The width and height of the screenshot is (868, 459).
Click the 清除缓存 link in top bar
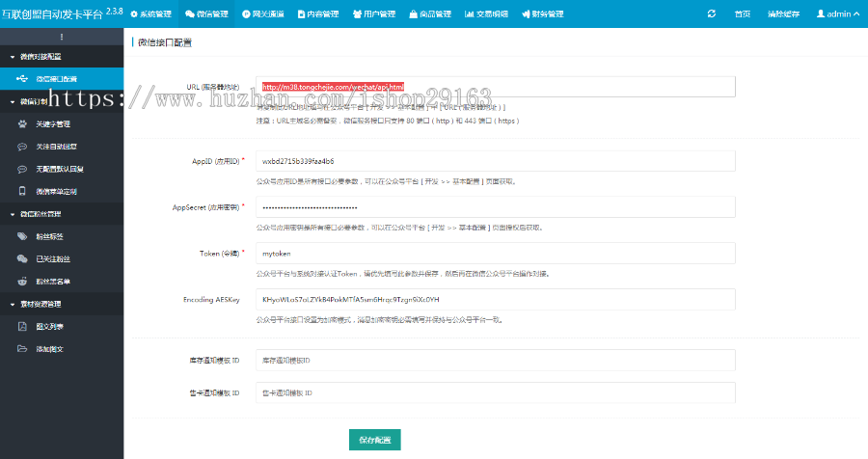783,14
